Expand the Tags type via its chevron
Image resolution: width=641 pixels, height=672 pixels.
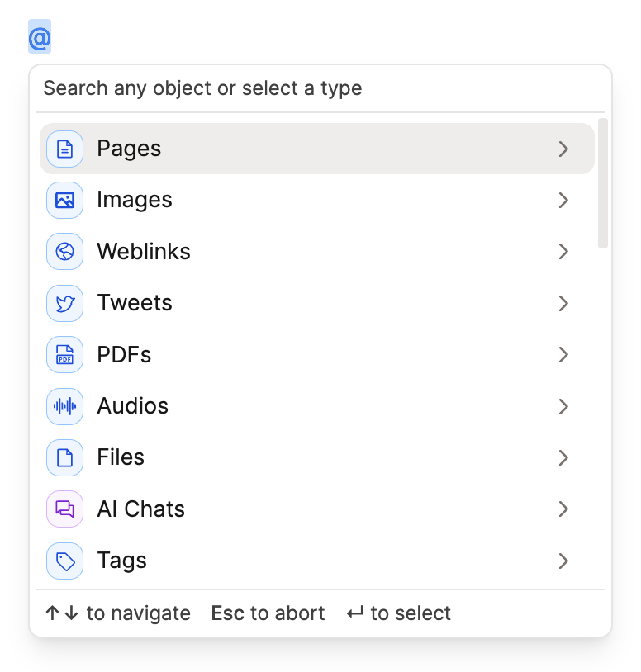point(564,561)
